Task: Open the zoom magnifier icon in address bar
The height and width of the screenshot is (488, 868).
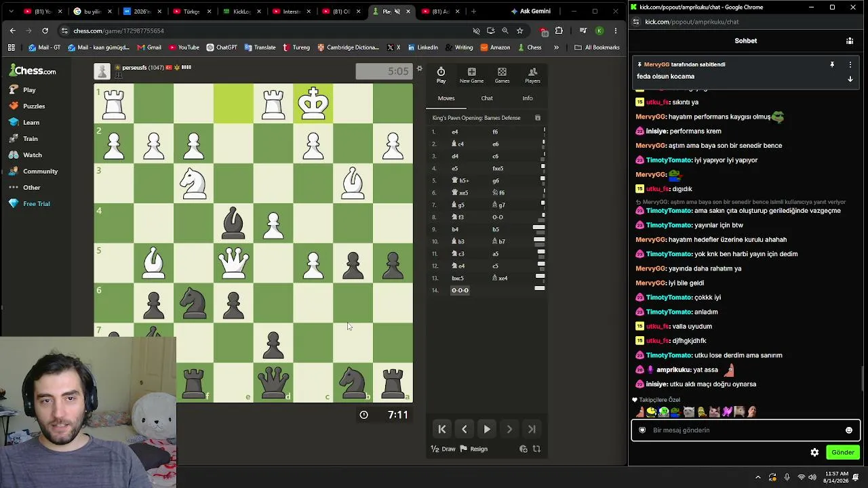Action: (505, 30)
